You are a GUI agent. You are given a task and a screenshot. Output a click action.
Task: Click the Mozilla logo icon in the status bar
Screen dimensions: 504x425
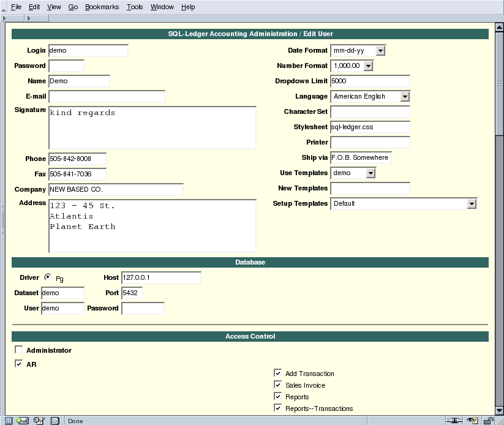[x=7, y=421]
